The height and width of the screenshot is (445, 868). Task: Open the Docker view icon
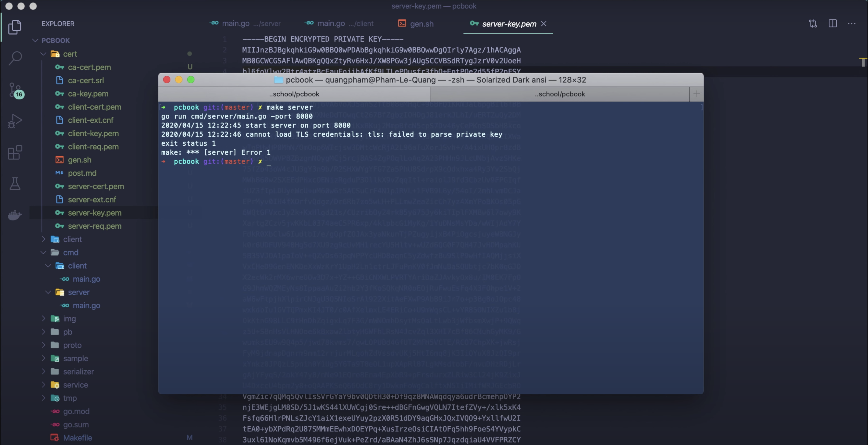coord(15,215)
